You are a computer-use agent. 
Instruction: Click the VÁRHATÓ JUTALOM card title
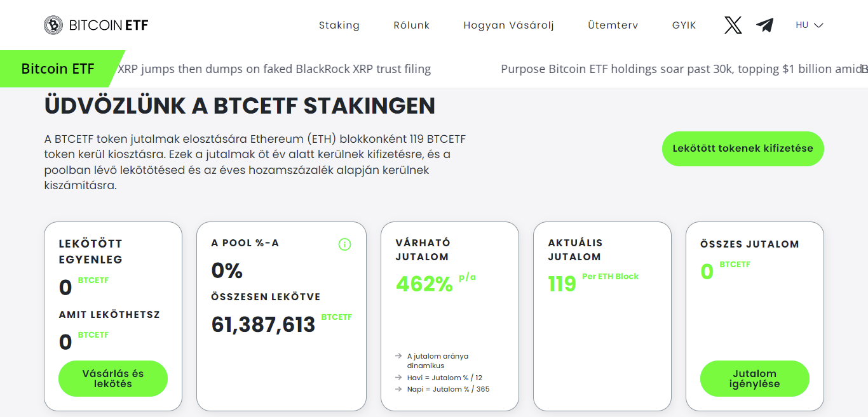pyautogui.click(x=423, y=250)
